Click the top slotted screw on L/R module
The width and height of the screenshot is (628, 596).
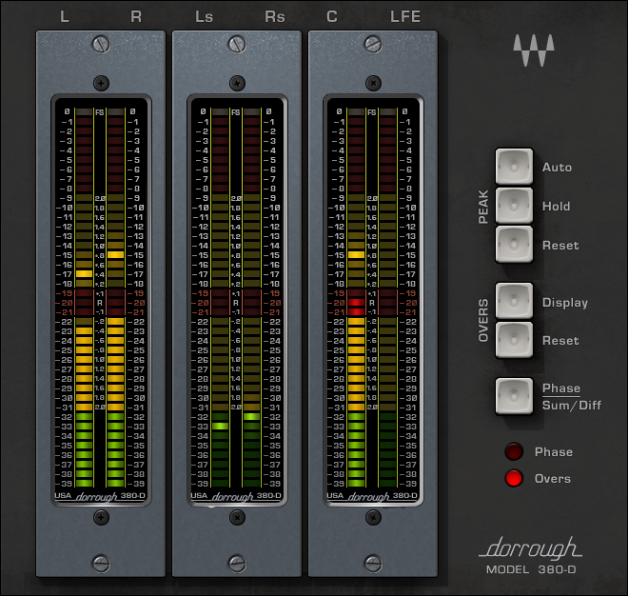[x=101, y=44]
